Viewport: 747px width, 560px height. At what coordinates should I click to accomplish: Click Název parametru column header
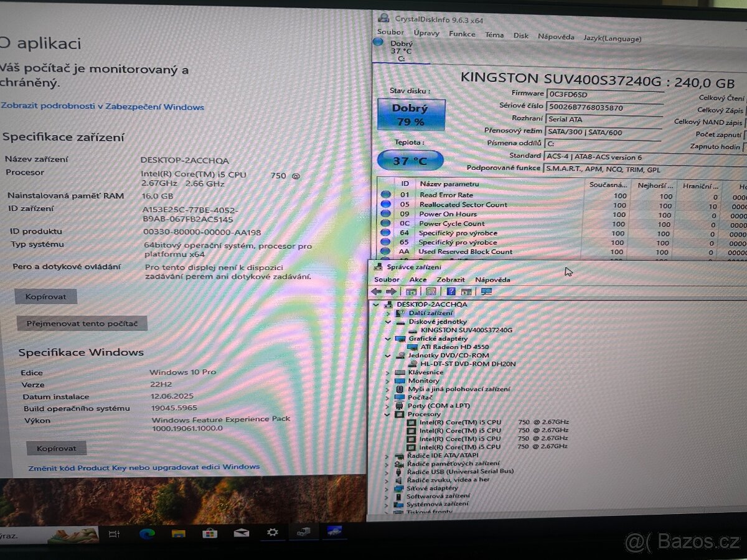[500, 184]
